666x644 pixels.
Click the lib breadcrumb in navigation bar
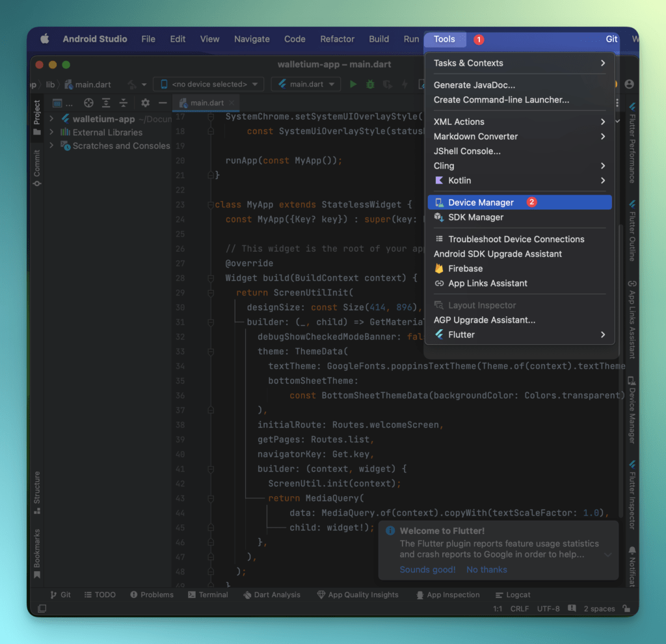(x=50, y=85)
